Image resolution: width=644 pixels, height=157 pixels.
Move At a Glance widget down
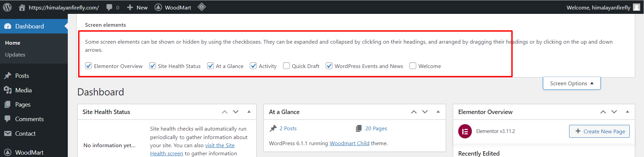425,112
